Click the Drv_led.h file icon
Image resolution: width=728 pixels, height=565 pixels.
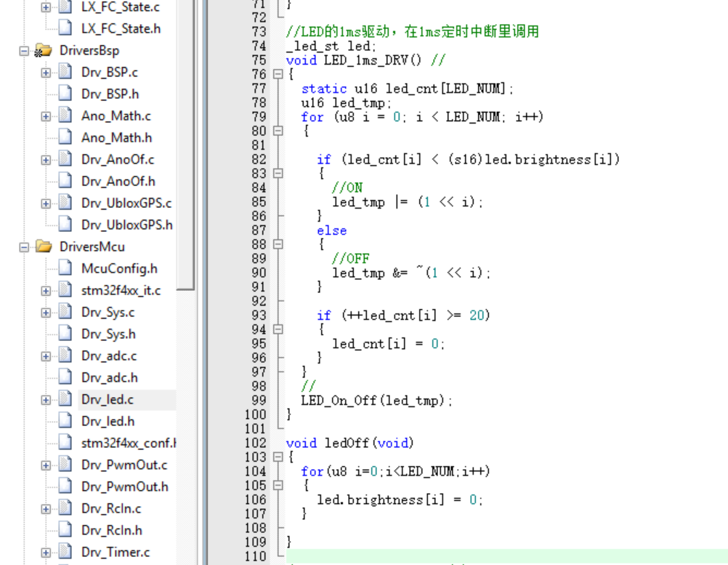click(65, 421)
